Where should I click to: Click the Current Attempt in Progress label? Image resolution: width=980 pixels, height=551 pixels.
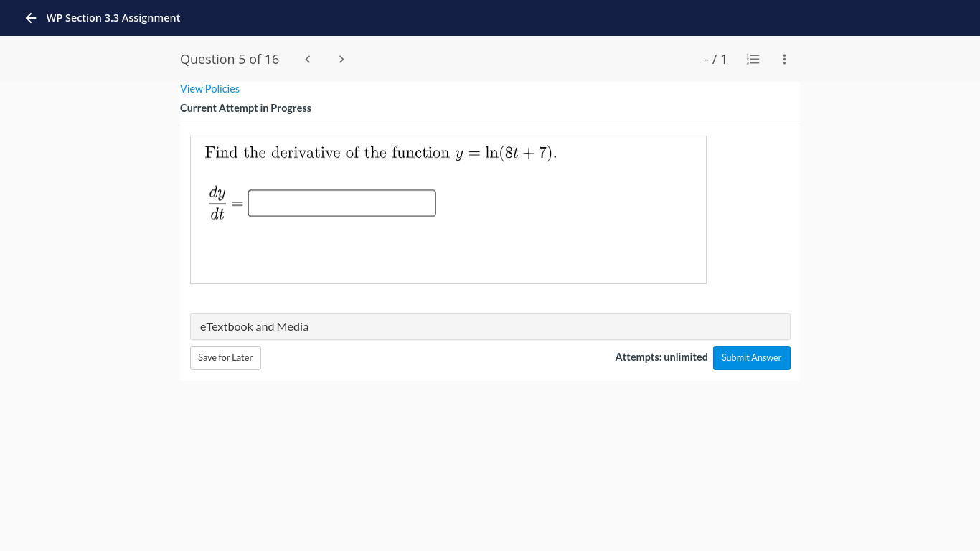click(x=245, y=108)
